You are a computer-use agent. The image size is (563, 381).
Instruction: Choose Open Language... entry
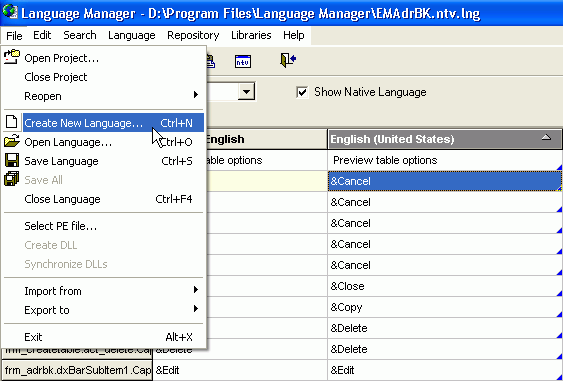pos(104,142)
